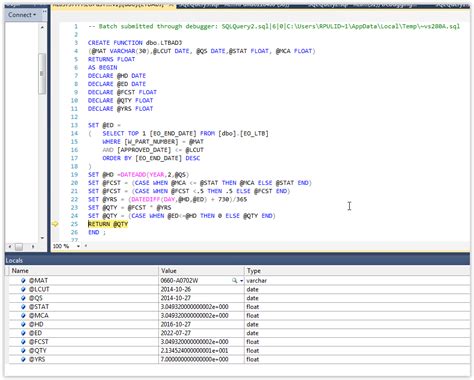Click the CREATE FUNCTION dbo.LTBADJ line
Screen dimensions: 474x380
point(135,43)
